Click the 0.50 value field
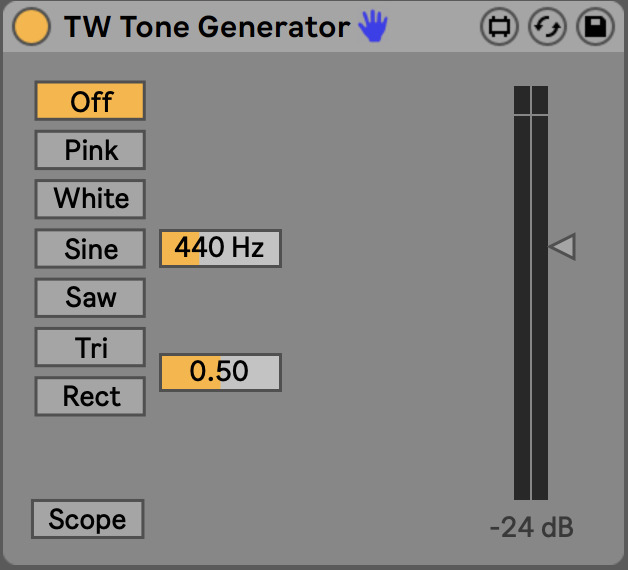This screenshot has width=628, height=570. (x=220, y=372)
